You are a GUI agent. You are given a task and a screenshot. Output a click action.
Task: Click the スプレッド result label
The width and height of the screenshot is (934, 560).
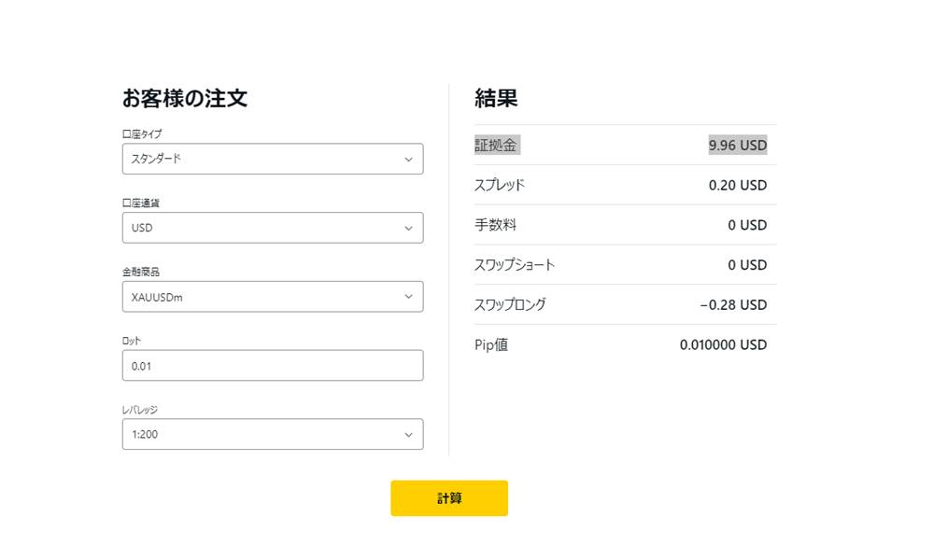click(498, 185)
